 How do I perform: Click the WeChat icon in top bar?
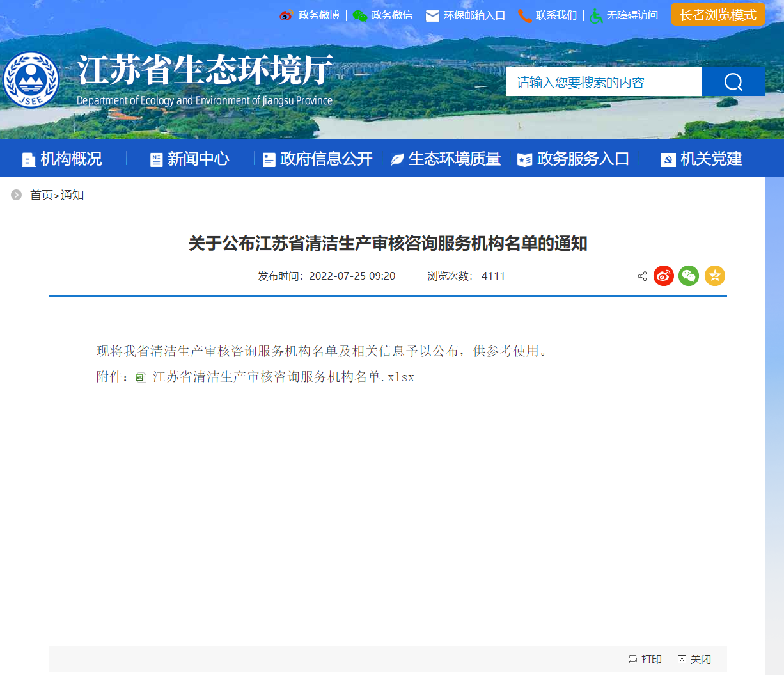point(360,15)
